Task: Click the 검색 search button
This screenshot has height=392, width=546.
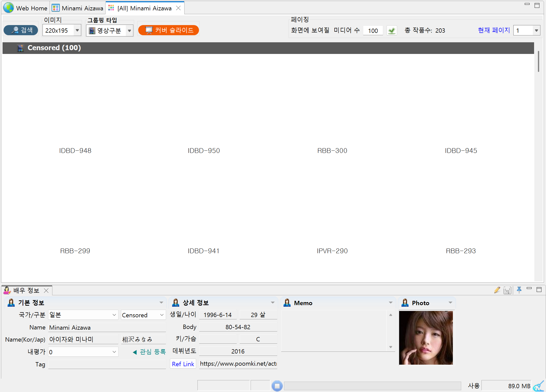Action: click(21, 30)
